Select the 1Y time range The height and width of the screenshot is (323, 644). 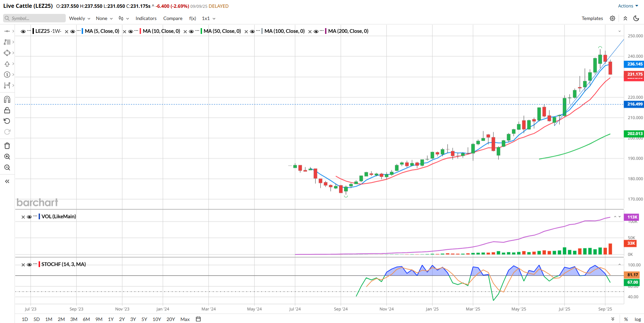pos(111,319)
